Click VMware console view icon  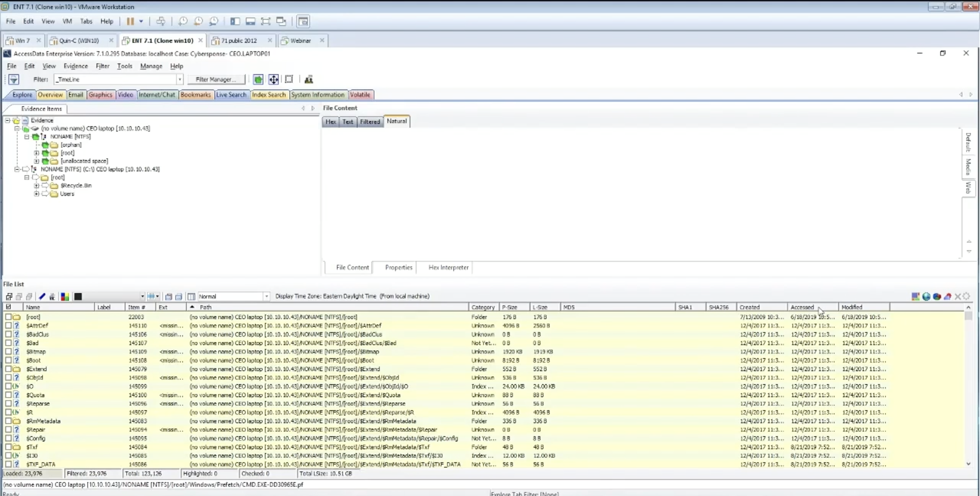(x=303, y=21)
